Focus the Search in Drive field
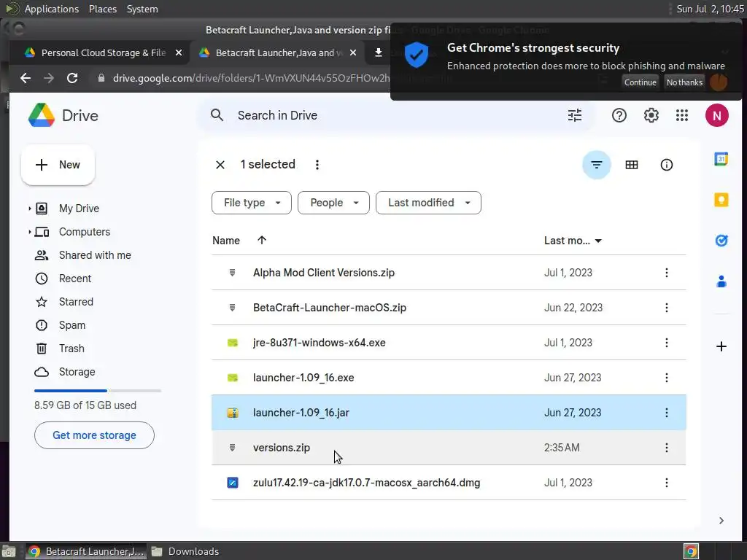Image resolution: width=747 pixels, height=560 pixels. [395, 115]
